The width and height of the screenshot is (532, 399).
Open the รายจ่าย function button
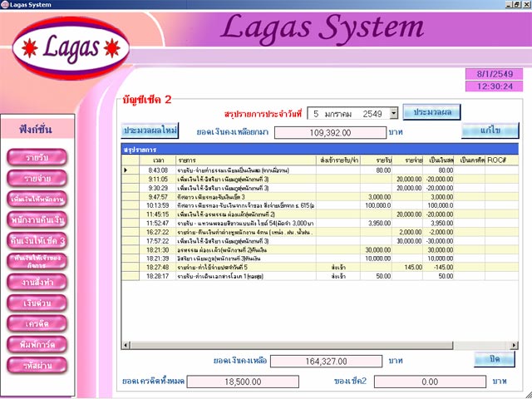tap(37, 179)
